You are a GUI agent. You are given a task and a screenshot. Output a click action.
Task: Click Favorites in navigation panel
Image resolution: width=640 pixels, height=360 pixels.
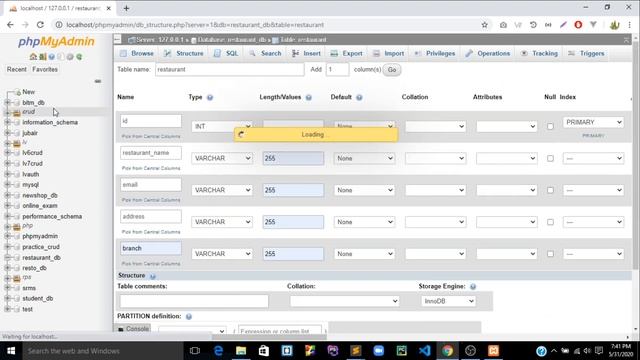point(45,69)
